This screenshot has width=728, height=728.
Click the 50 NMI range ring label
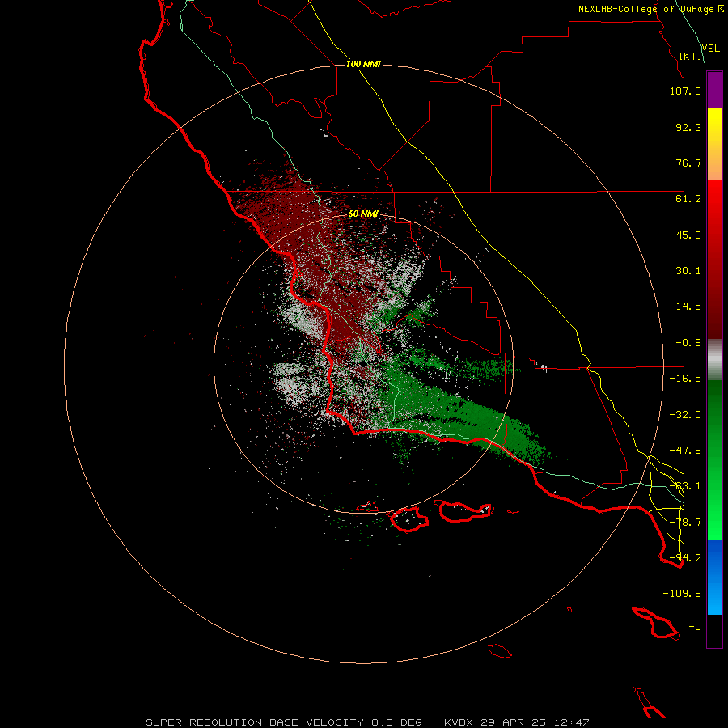363,214
